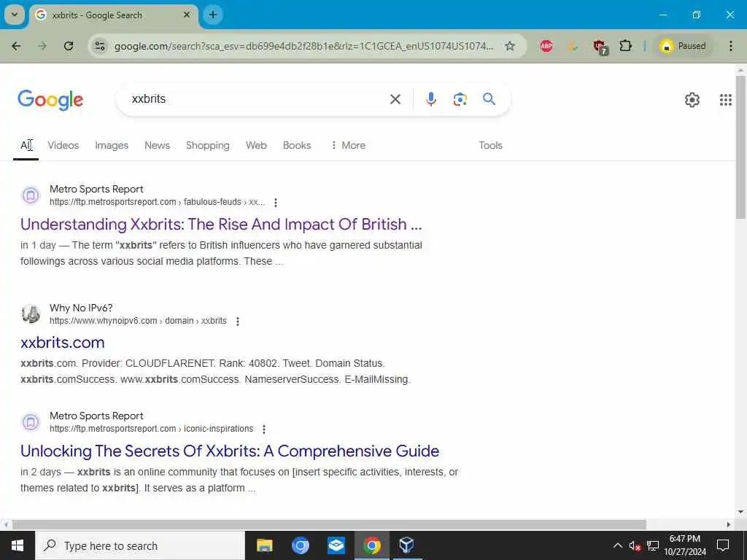View site information icon in address bar
The width and height of the screenshot is (747, 560).
[x=100, y=46]
